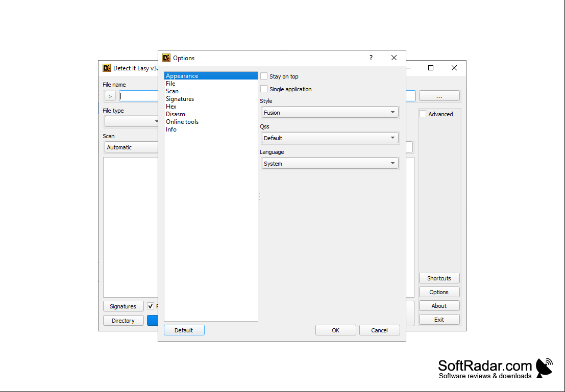Open the Qss dropdown showing Default
This screenshot has width=565, height=392.
pos(330,138)
